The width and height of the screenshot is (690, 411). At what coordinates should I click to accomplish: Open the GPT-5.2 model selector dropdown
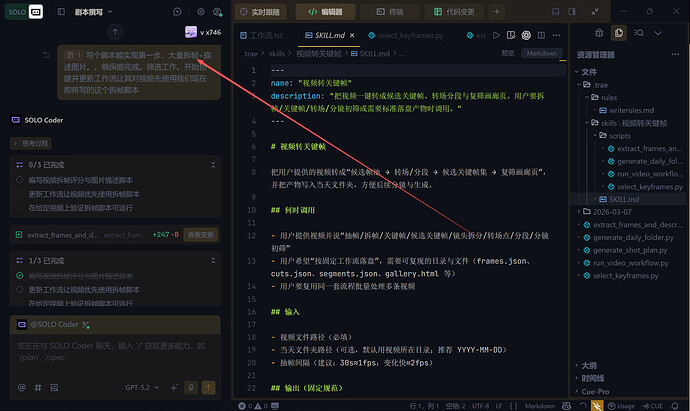(142, 386)
